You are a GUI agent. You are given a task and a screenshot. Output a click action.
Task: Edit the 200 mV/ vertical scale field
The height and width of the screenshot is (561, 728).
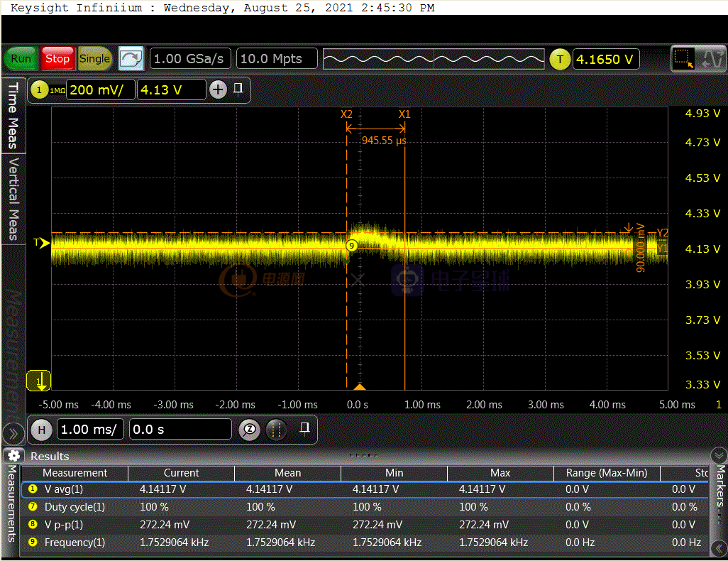coord(100,90)
